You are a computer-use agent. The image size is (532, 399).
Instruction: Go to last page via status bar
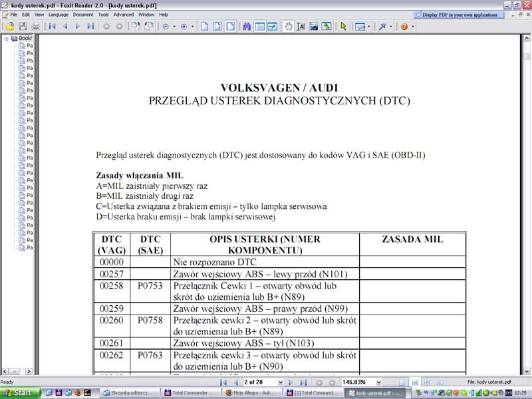304,382
